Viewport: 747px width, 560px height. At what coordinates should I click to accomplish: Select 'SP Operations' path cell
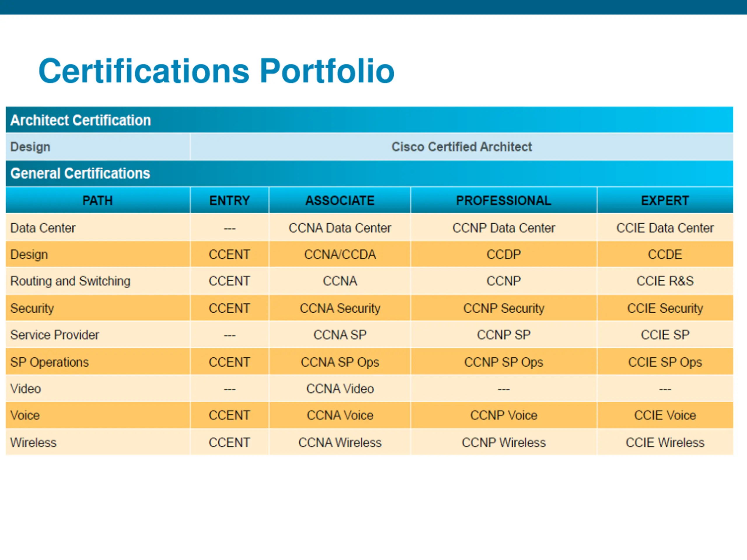click(x=97, y=362)
